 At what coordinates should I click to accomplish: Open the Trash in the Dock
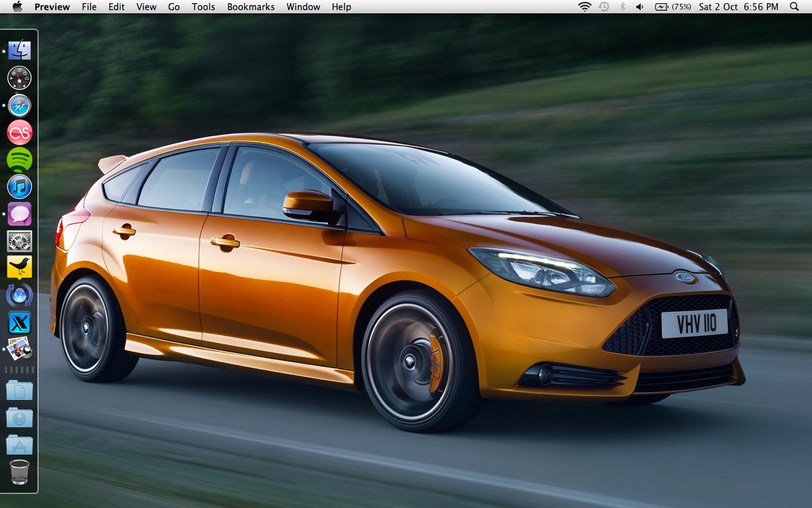click(20, 472)
